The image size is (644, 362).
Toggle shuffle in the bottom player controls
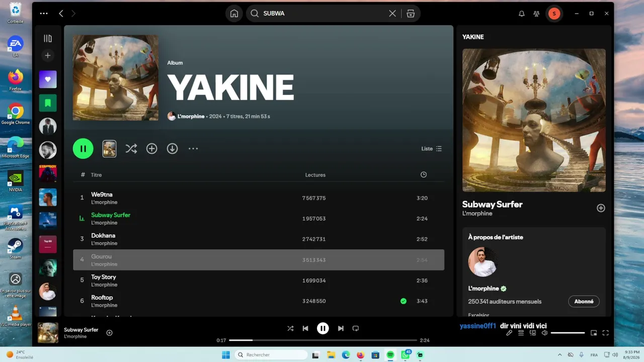(290, 328)
